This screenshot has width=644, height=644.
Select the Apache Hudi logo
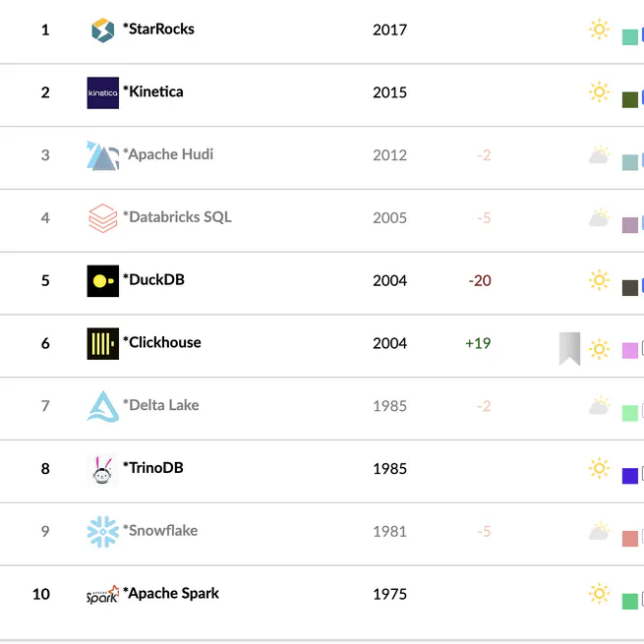(102, 155)
